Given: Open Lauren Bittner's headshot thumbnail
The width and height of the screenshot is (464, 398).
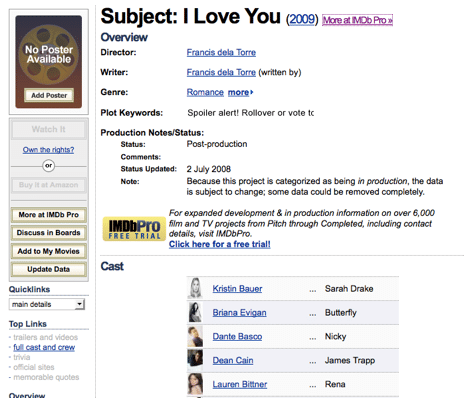Looking at the screenshot, I should coord(195,384).
